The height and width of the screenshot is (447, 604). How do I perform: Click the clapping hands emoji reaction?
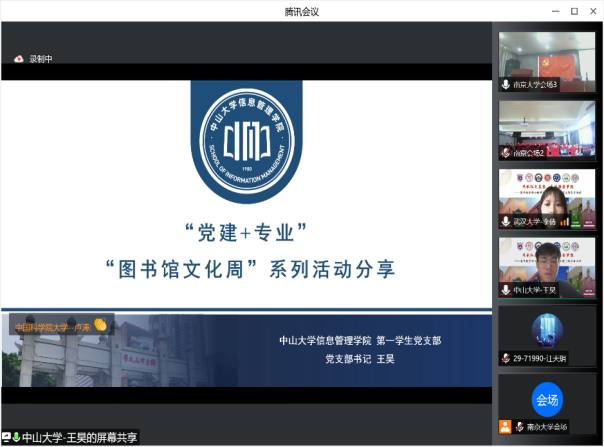99,325
